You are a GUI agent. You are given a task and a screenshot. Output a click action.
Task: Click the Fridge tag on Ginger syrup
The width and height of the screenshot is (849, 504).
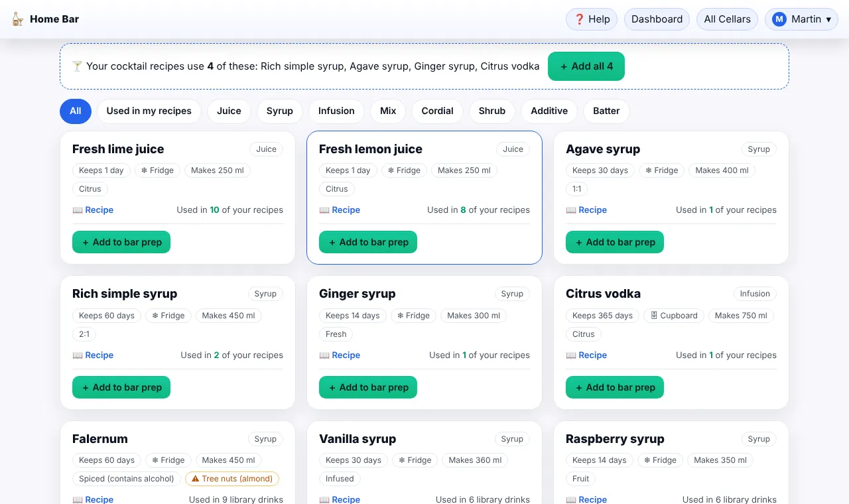pyautogui.click(x=414, y=316)
